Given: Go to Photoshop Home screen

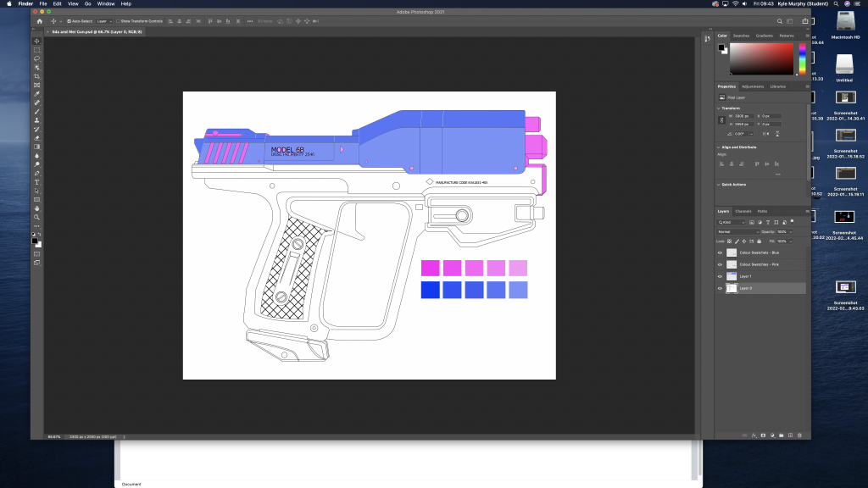Looking at the screenshot, I should [39, 21].
